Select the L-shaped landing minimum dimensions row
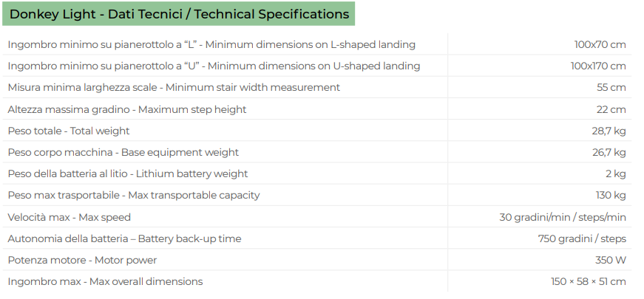This screenshot has height=299, width=644. point(316,44)
